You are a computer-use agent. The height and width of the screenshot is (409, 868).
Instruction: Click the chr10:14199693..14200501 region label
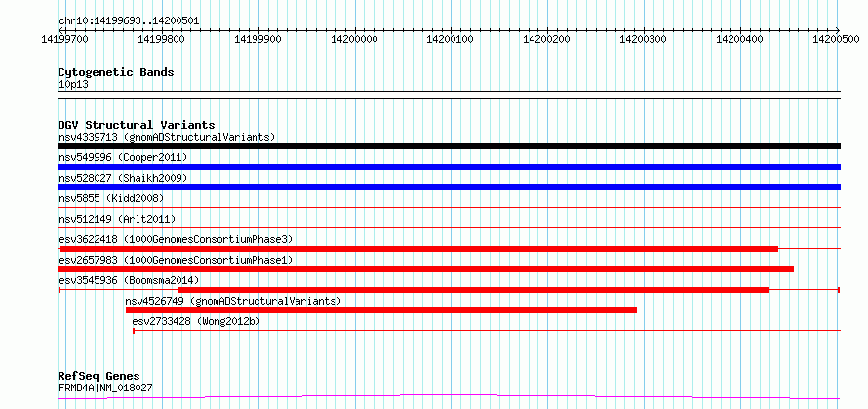pos(129,21)
